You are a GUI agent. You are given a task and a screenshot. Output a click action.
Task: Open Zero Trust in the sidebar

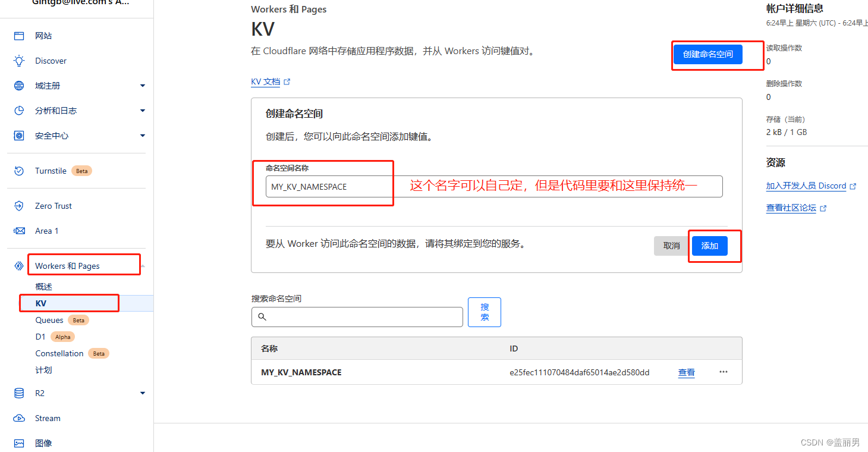(x=54, y=206)
